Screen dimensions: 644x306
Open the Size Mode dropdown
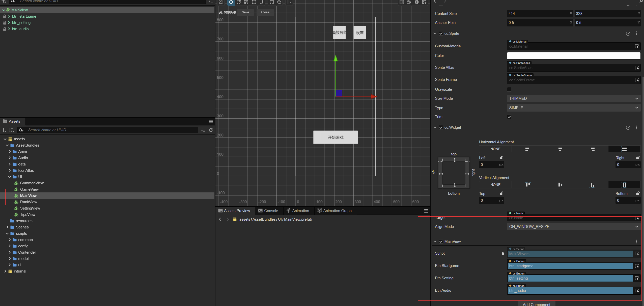(573, 98)
